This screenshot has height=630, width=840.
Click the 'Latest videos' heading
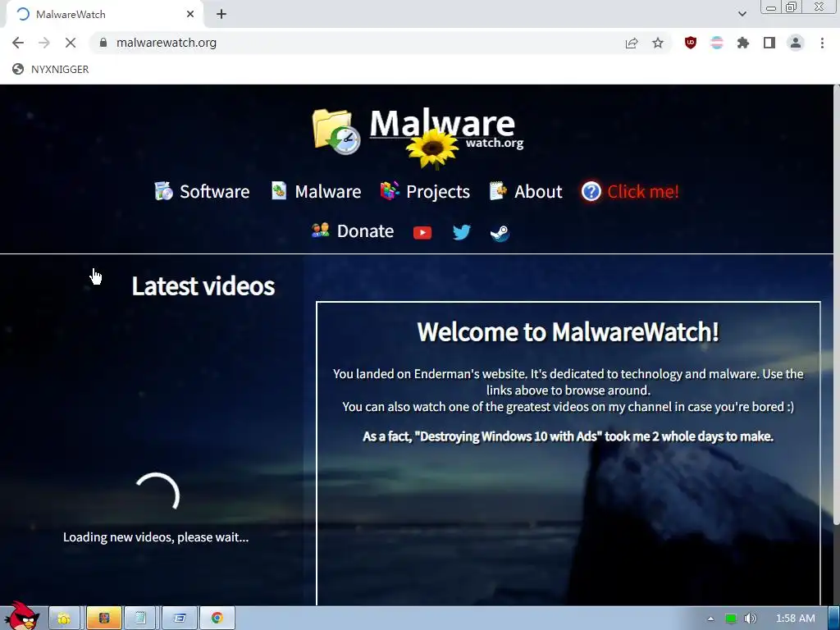(x=203, y=286)
